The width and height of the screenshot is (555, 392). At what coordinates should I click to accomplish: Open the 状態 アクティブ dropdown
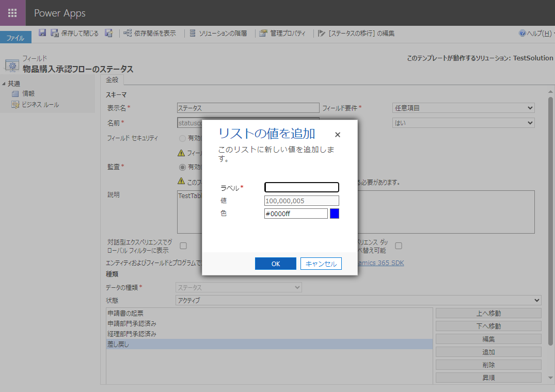pos(358,300)
